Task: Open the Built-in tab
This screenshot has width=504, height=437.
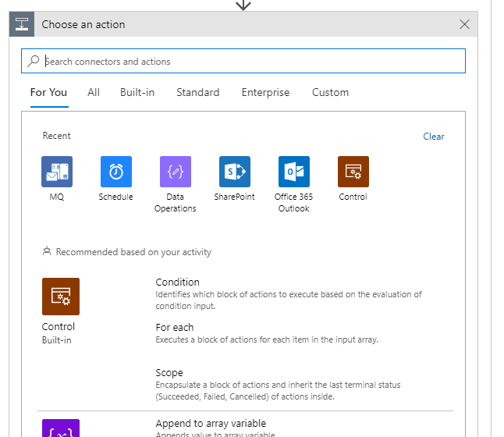Action: [x=137, y=92]
